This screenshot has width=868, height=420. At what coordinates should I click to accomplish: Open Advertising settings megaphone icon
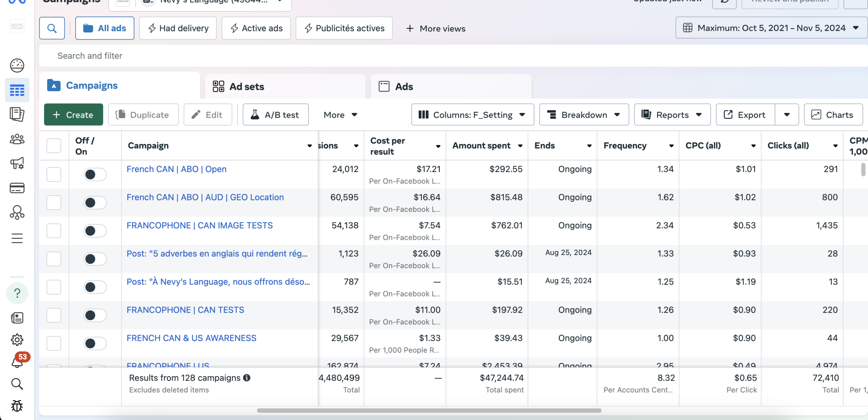17,163
